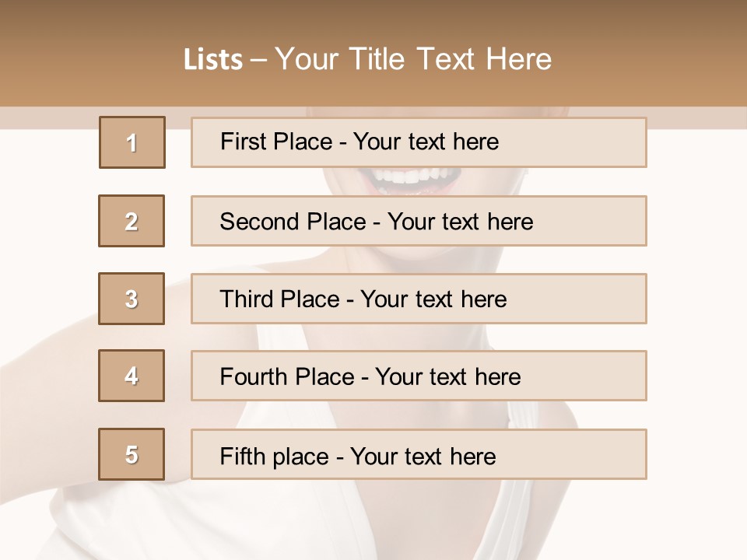Select the number 2 box

pyautogui.click(x=132, y=221)
